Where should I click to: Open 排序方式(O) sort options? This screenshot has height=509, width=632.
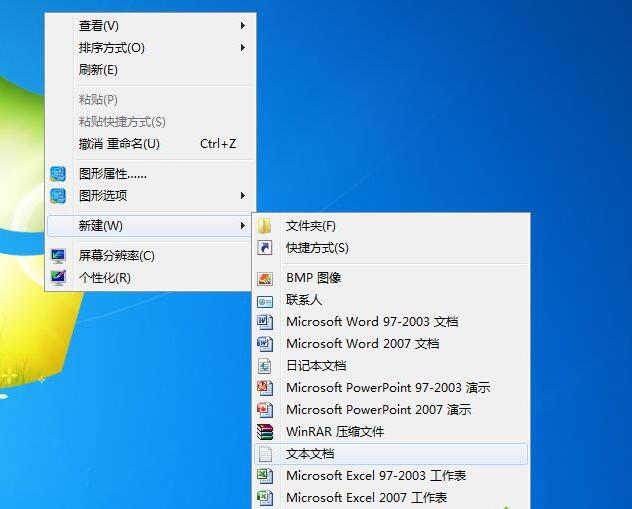coord(150,48)
